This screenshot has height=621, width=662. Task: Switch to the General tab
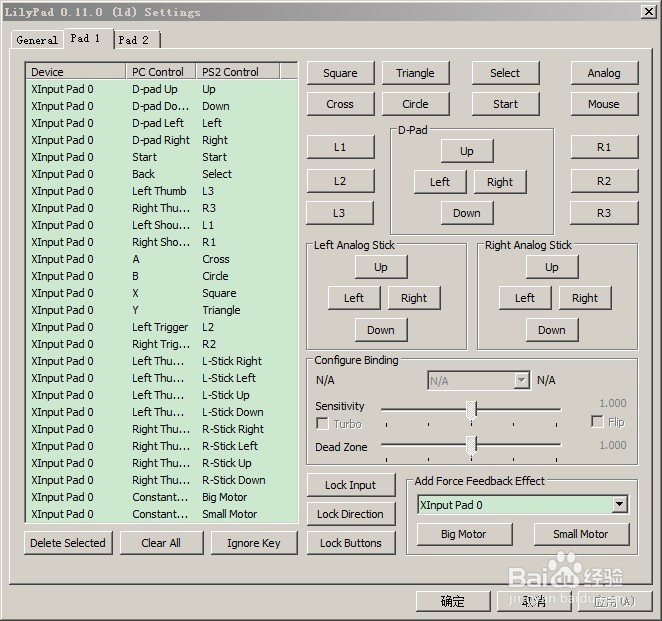(x=37, y=40)
